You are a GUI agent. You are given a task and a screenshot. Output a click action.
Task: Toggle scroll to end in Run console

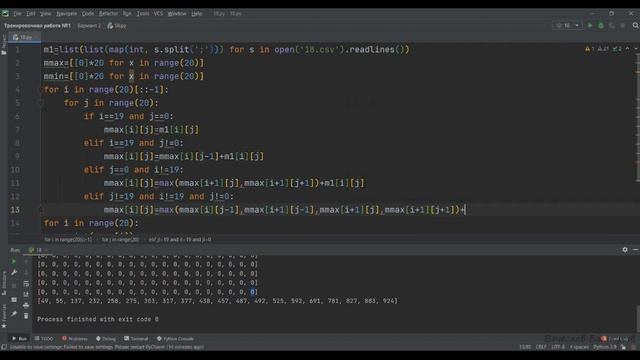[x=26, y=294]
